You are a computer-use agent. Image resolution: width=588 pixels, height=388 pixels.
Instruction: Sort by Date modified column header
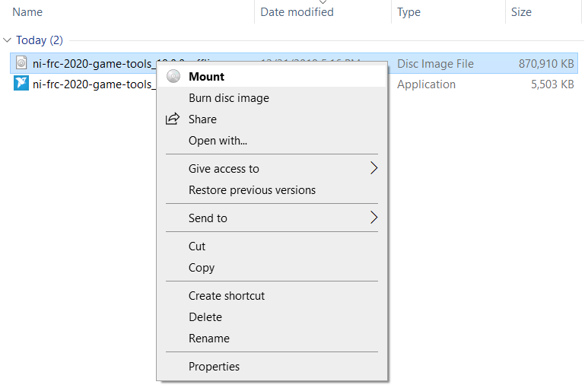[x=297, y=12]
